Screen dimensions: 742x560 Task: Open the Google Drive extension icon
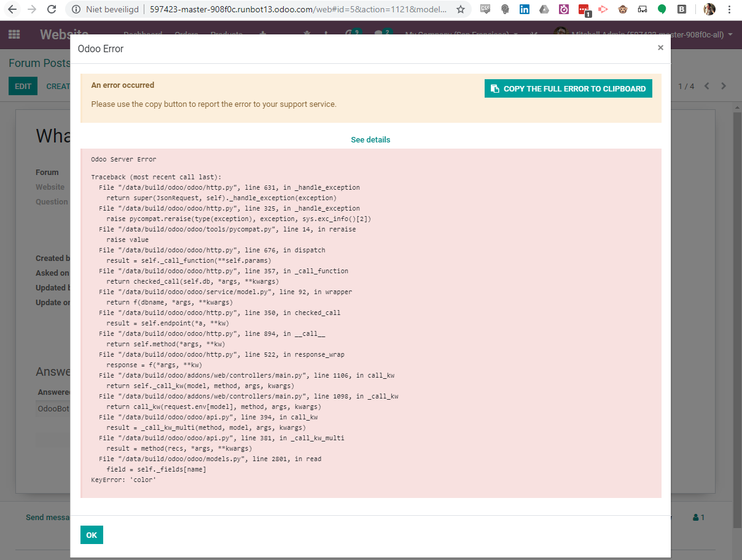point(544,9)
